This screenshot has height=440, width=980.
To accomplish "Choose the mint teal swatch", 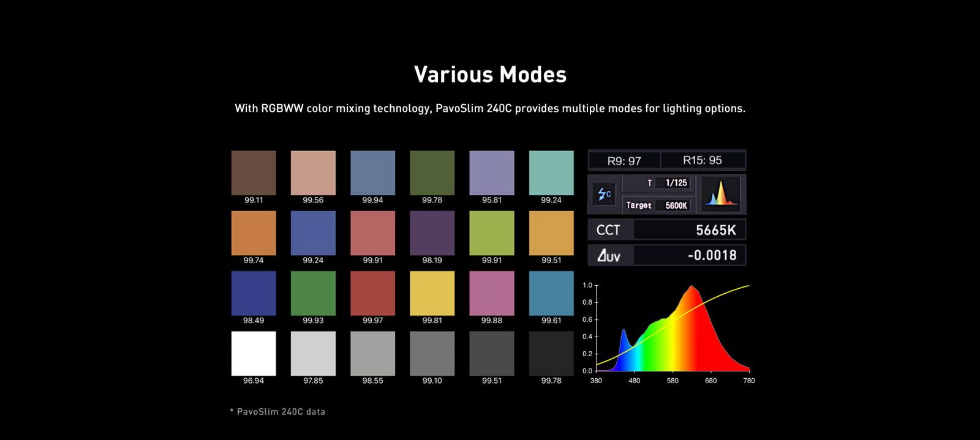I will (551, 173).
